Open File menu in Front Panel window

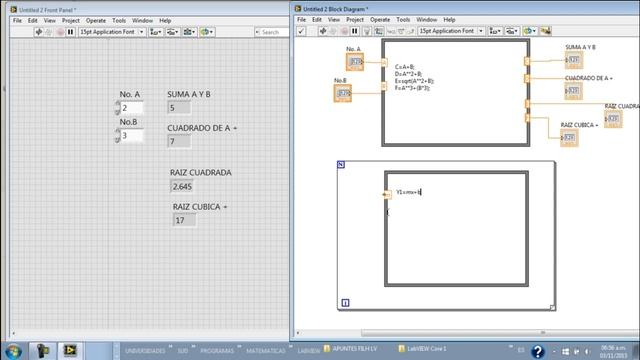coord(17,20)
